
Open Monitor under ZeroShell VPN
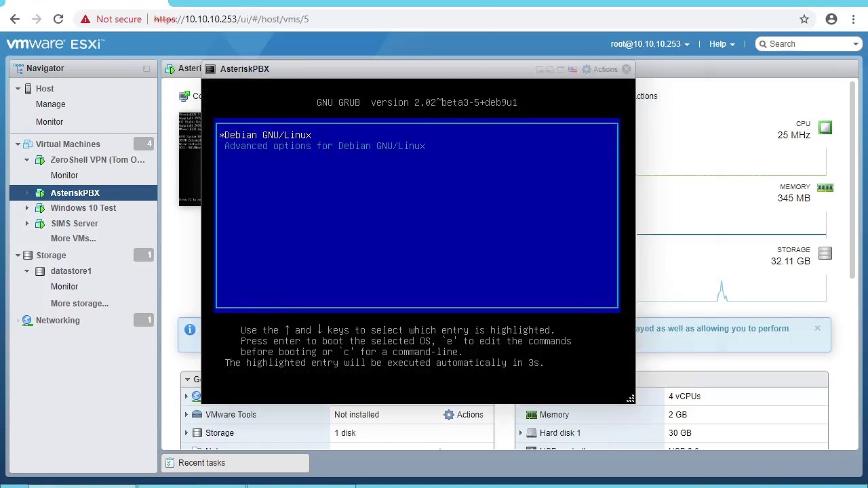(64, 176)
